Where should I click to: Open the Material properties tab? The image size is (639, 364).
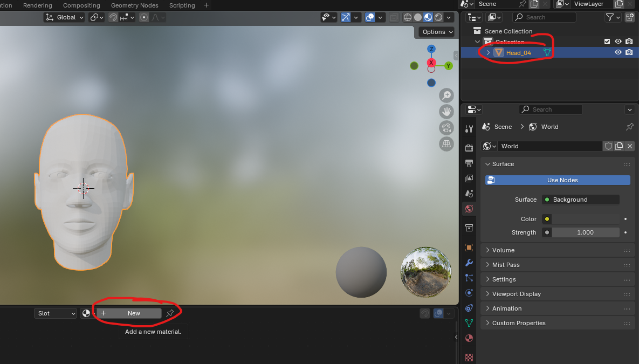[469, 338]
